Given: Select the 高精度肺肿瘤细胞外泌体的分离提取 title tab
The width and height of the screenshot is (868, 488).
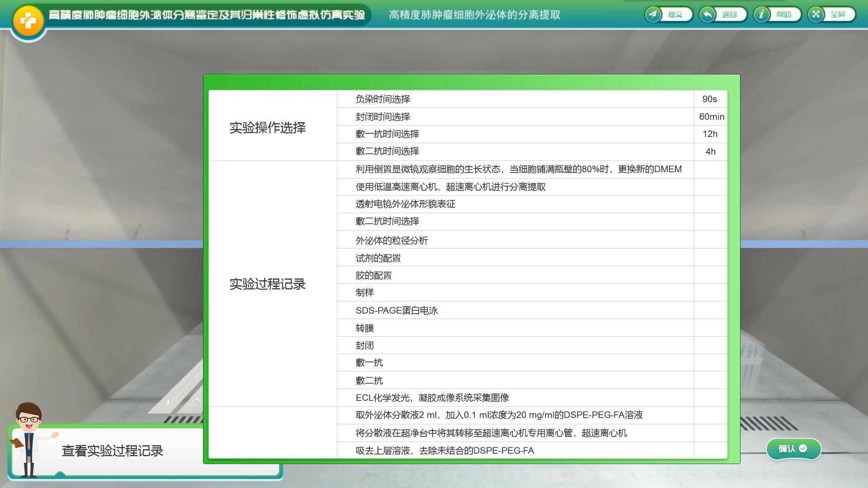Looking at the screenshot, I should pos(474,14).
